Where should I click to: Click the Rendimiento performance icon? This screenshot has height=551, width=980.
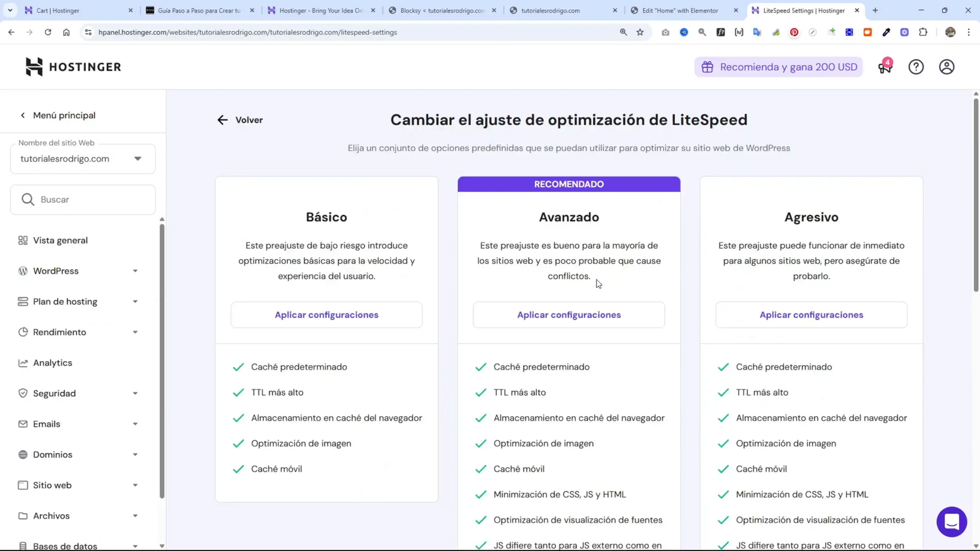(22, 332)
